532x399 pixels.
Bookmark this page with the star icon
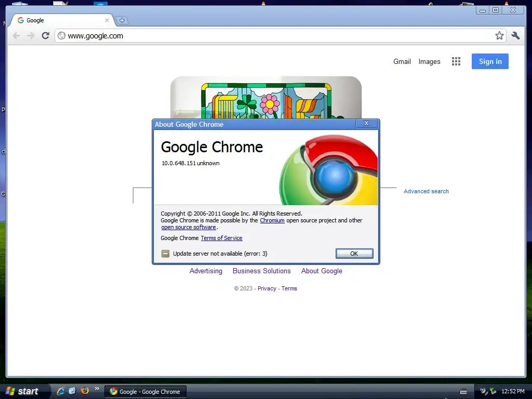(499, 35)
